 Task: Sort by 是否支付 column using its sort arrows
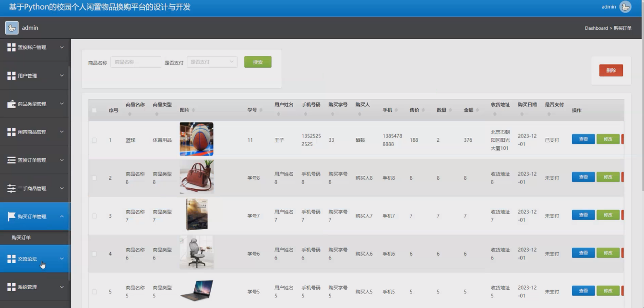(x=549, y=114)
